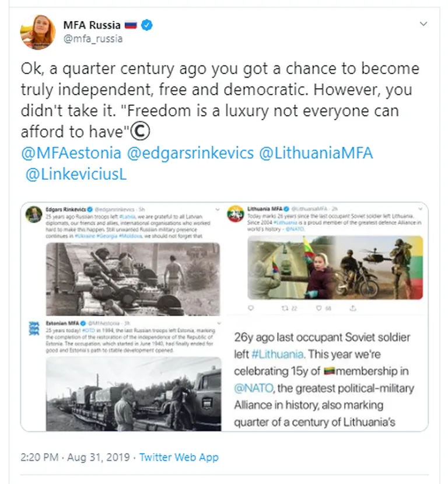Click the retweet icon showing 22

(x=285, y=308)
